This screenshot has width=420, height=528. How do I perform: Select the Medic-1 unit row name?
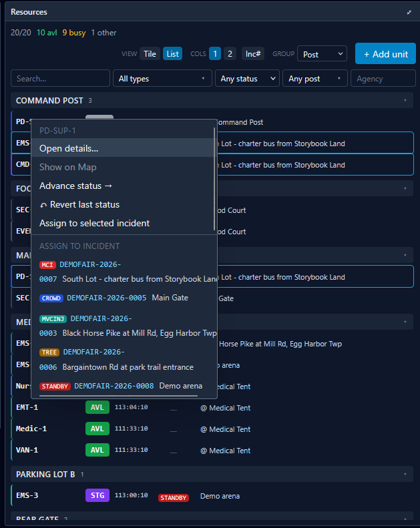pos(31,429)
